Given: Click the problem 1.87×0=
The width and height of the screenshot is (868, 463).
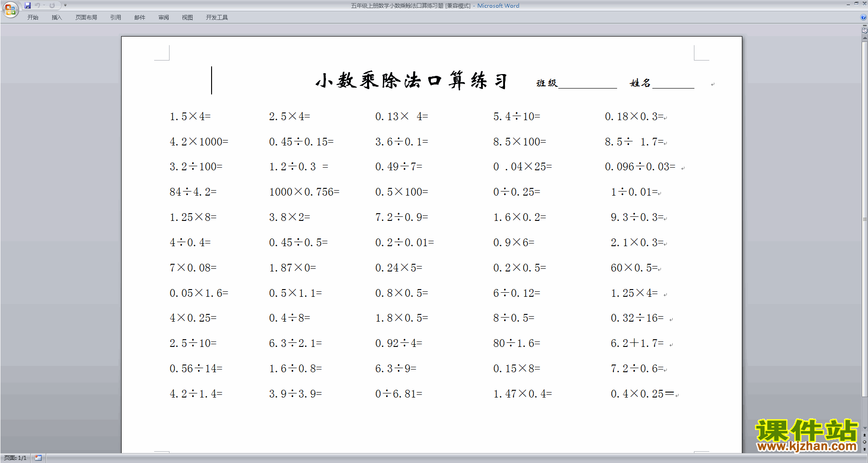Looking at the screenshot, I should click(x=292, y=268).
